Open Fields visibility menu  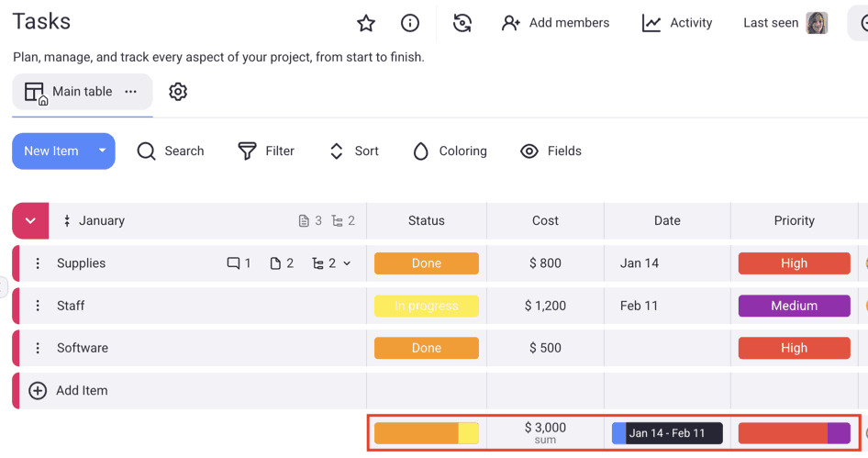coord(551,151)
